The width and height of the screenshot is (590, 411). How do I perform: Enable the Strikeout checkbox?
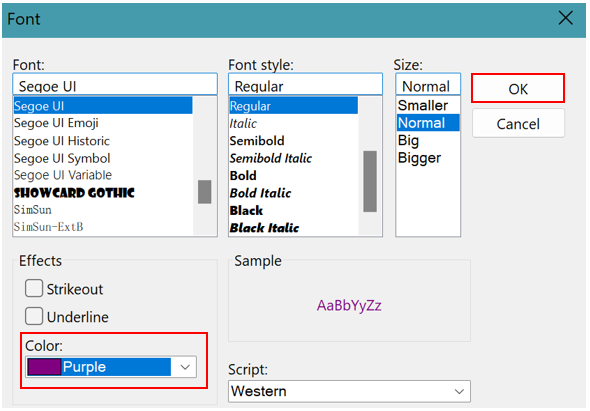(x=34, y=288)
